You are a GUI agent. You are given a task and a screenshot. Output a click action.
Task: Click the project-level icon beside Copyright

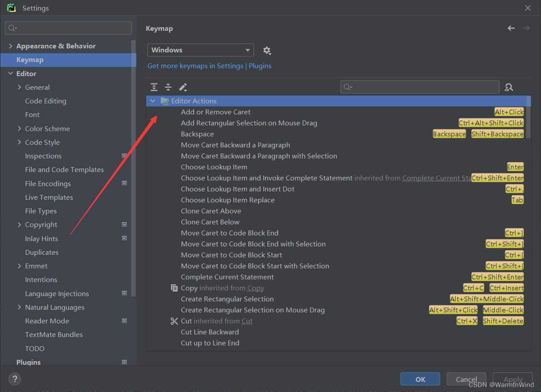pyautogui.click(x=124, y=224)
